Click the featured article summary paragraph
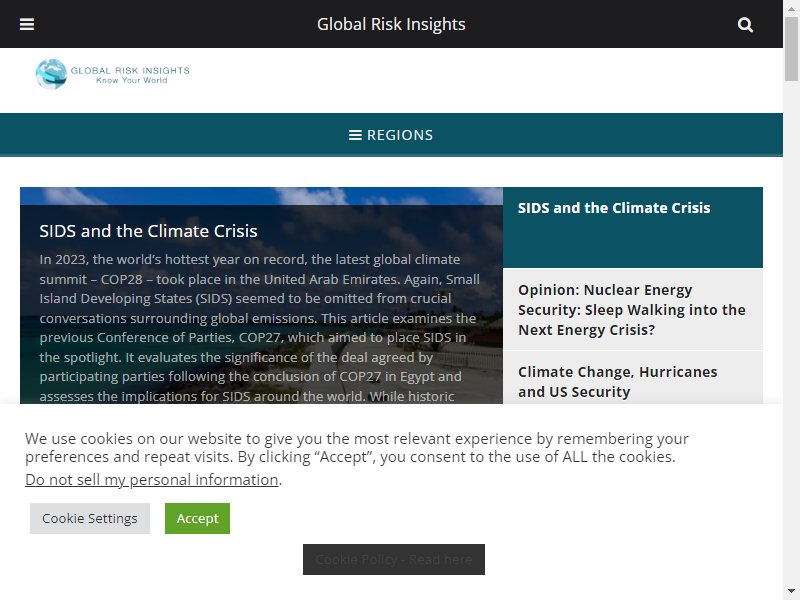 [260, 328]
